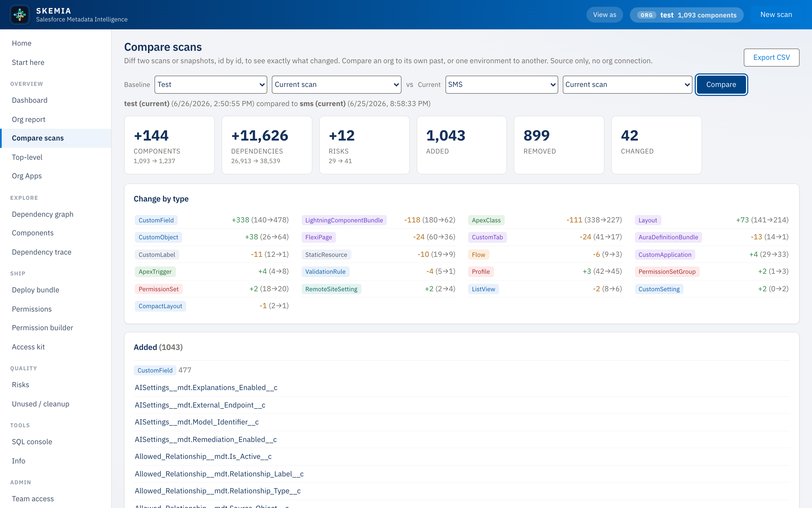
Task: Click the ApexTrigger type tag
Action: pos(155,272)
